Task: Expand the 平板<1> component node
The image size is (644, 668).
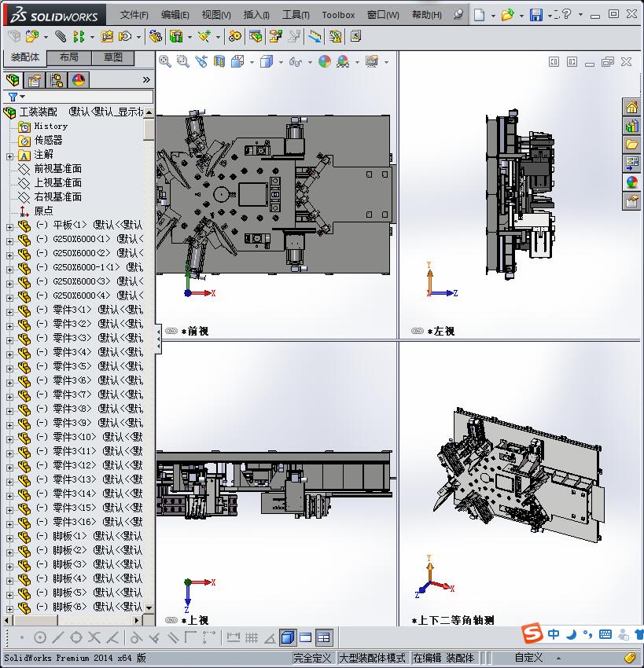Action: pos(9,226)
